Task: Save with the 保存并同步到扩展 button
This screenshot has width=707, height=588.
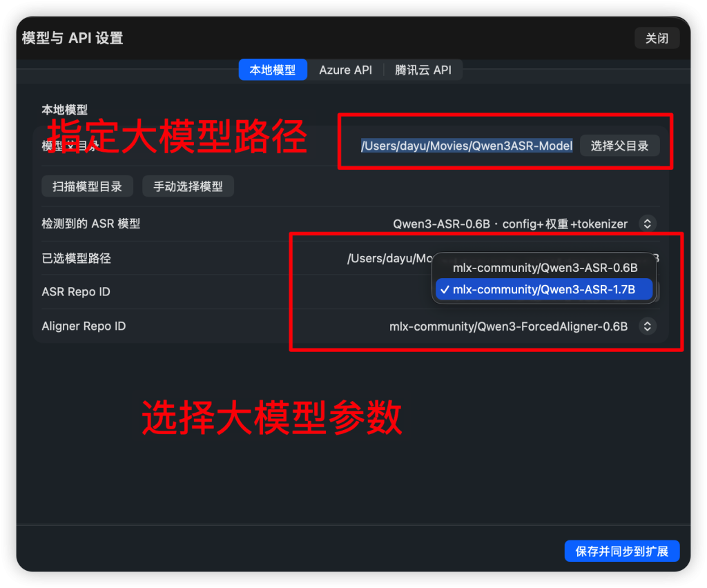Action: coord(621,551)
